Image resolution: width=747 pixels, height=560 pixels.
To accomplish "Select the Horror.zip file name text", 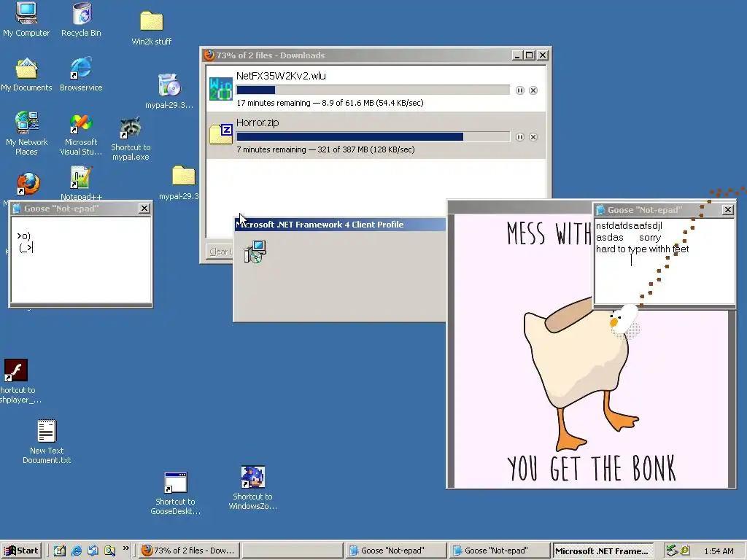I will [x=258, y=122].
